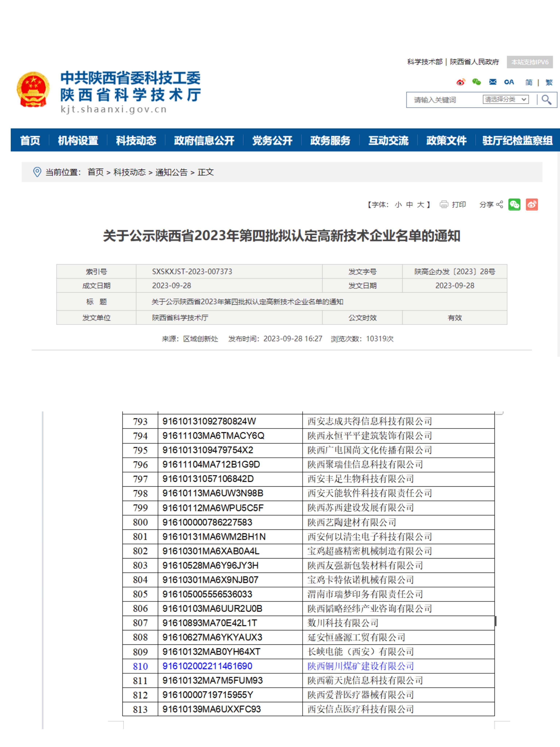Viewport: 560px width, 747px height.
Task: Open the 互动交流 menu
Action: (388, 140)
